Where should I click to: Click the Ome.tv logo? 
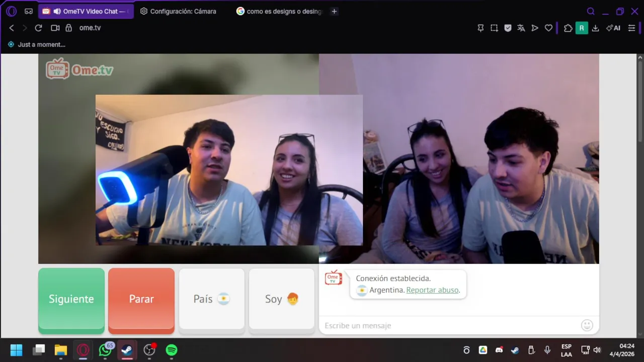[x=79, y=69]
